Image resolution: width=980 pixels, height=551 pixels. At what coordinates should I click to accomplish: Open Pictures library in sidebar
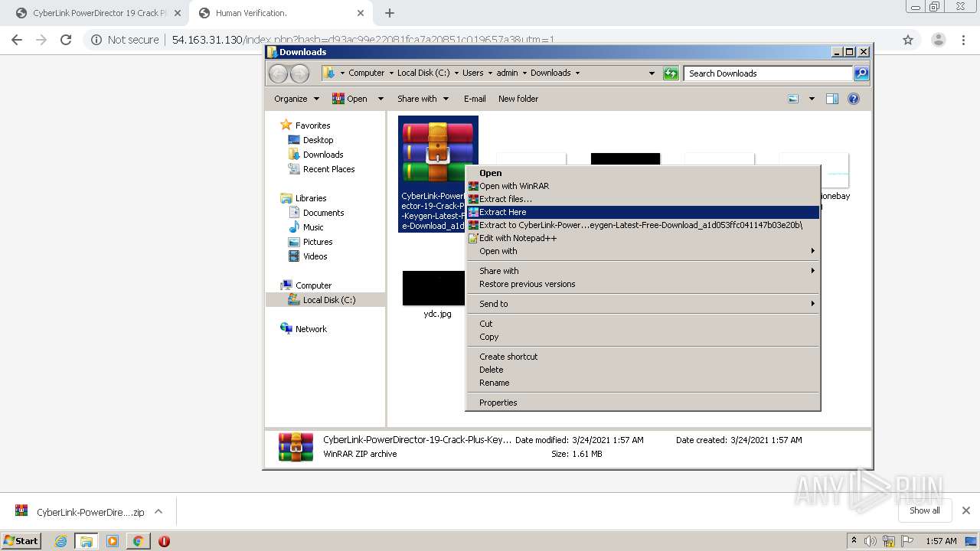(310, 242)
